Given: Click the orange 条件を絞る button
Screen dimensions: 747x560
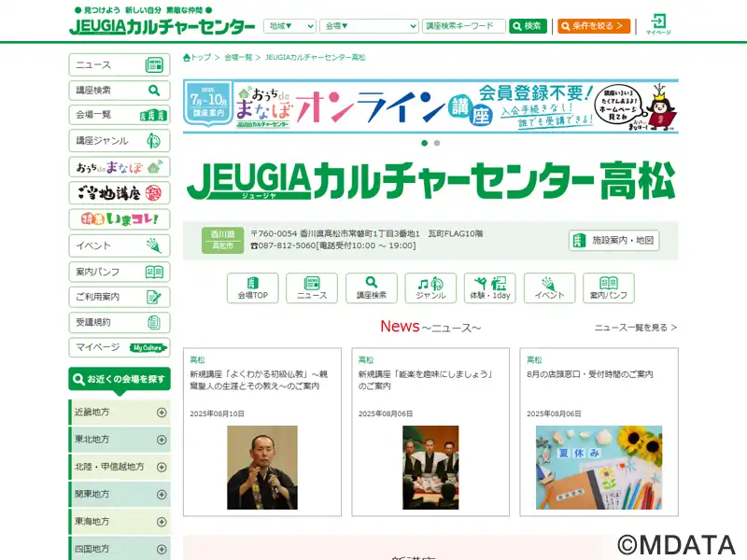Looking at the screenshot, I should point(594,26).
